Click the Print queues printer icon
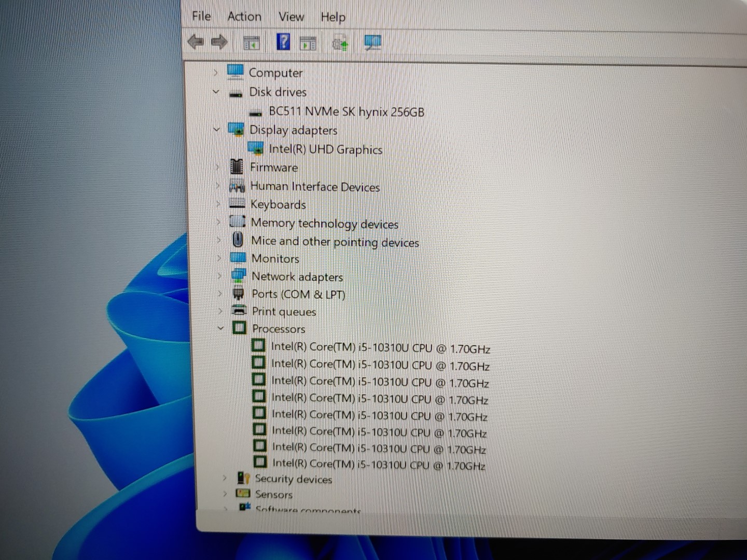Viewport: 747px width, 560px height. click(x=239, y=311)
